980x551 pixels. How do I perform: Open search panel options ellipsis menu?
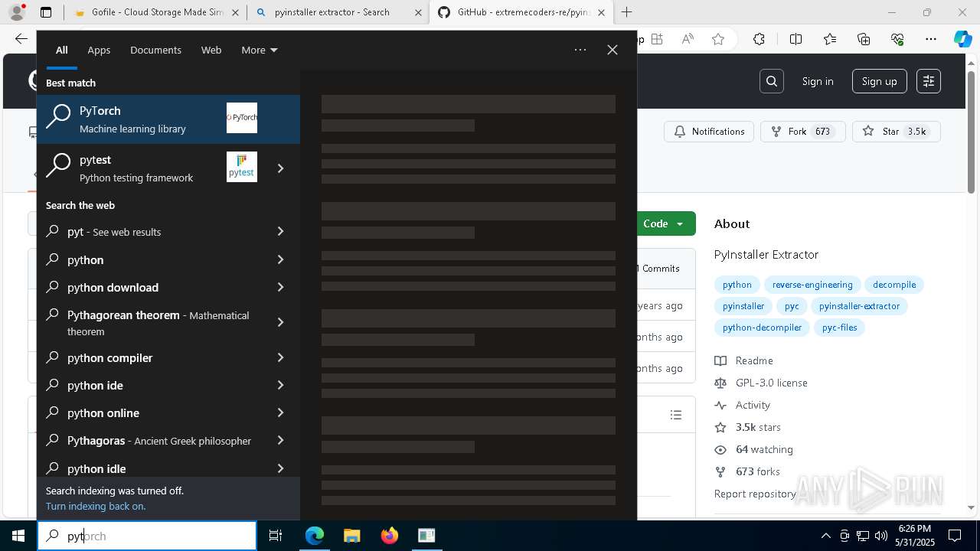click(580, 50)
